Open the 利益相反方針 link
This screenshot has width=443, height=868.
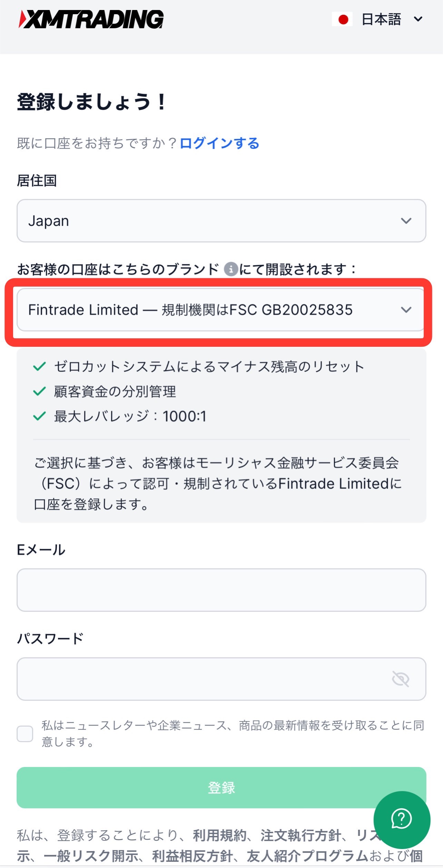pyautogui.click(x=193, y=856)
